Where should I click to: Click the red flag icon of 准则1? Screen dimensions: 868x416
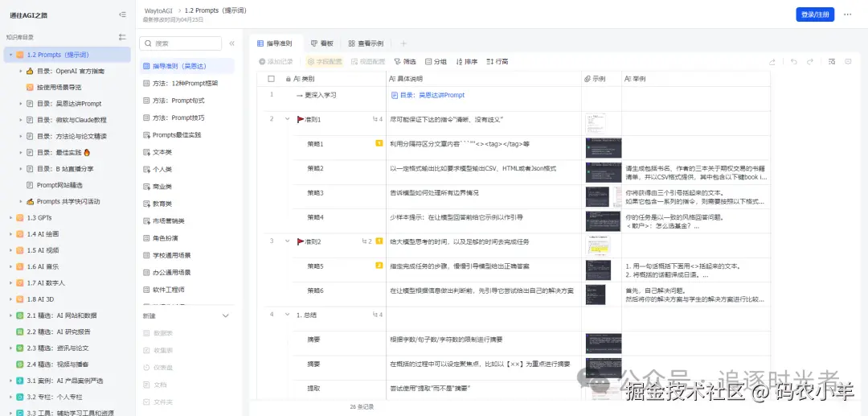(301, 119)
